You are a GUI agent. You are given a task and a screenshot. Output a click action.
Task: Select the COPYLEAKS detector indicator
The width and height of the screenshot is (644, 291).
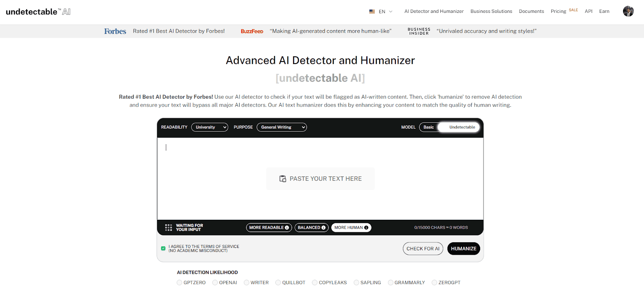pos(315,283)
